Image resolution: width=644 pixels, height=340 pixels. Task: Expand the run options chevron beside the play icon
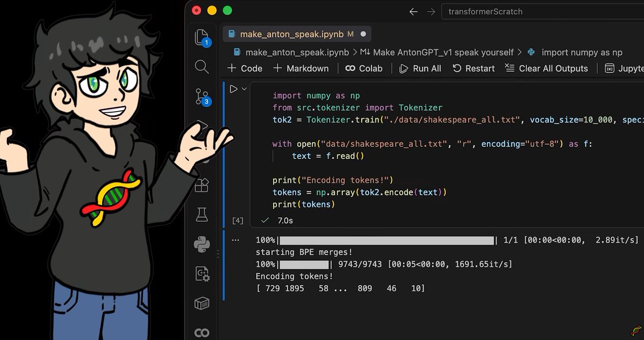[x=244, y=89]
